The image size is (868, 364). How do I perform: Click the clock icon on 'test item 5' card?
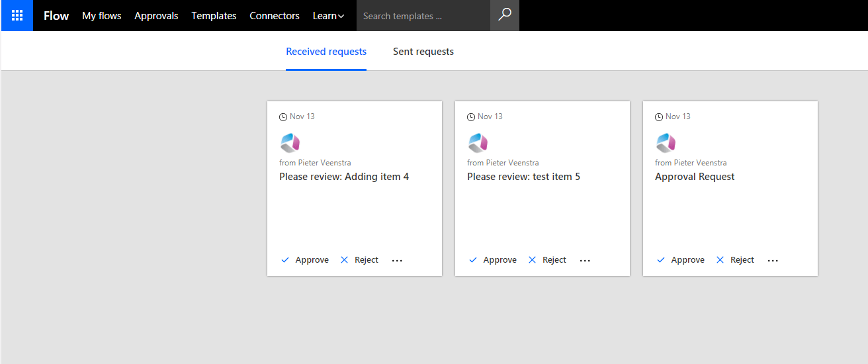[x=471, y=116]
